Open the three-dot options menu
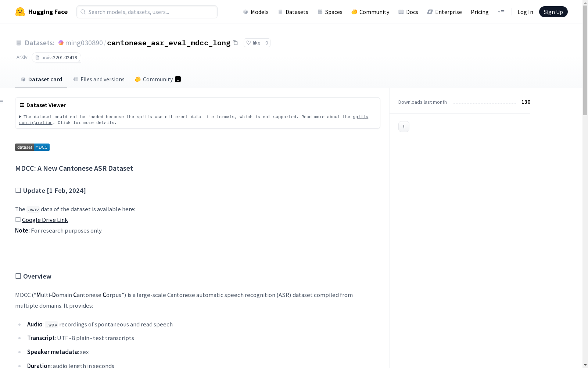588x368 pixels. [x=404, y=127]
